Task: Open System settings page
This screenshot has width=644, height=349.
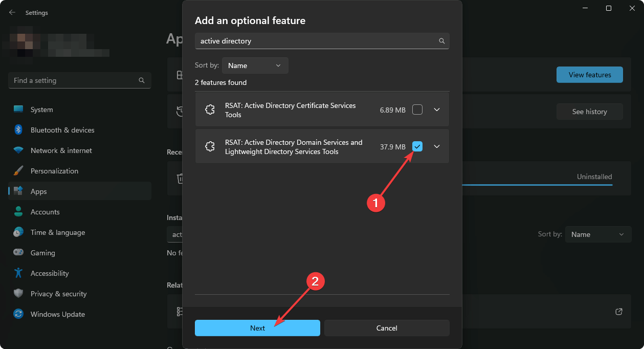Action: [x=80, y=110]
